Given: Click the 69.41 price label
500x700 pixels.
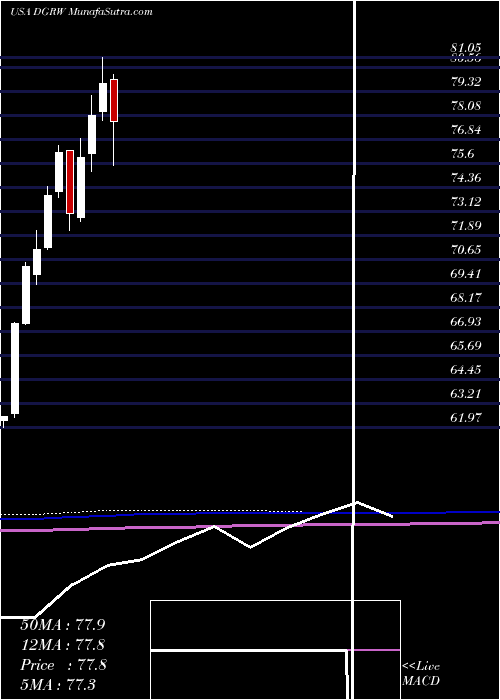Looking at the screenshot, I should [x=466, y=274].
